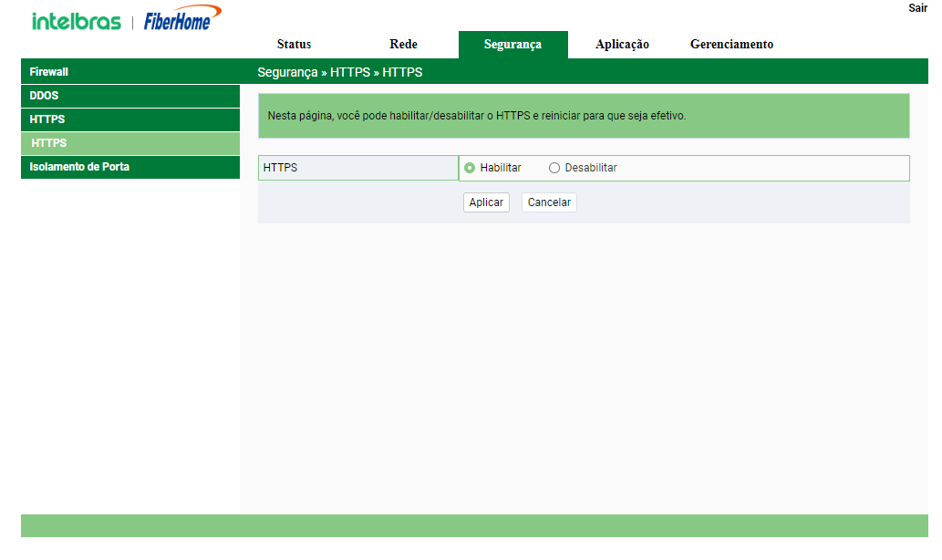
Task: Click the Cancelar button
Action: (549, 202)
